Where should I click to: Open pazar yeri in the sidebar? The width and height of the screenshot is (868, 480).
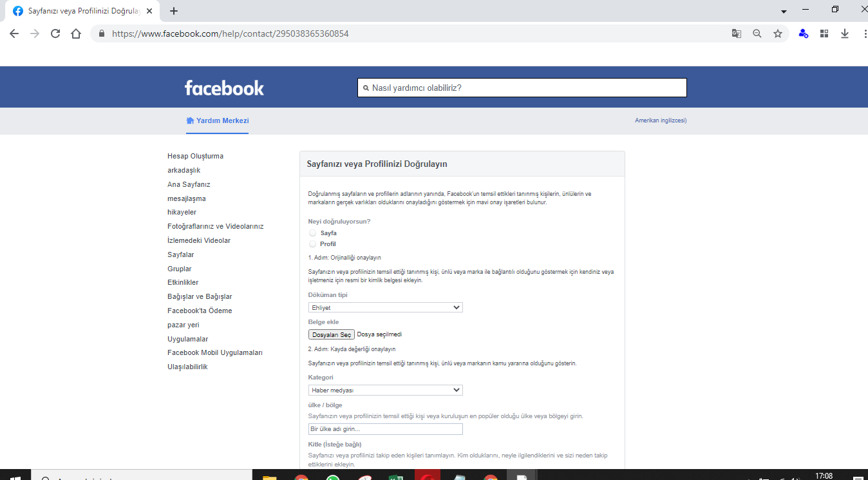(184, 325)
